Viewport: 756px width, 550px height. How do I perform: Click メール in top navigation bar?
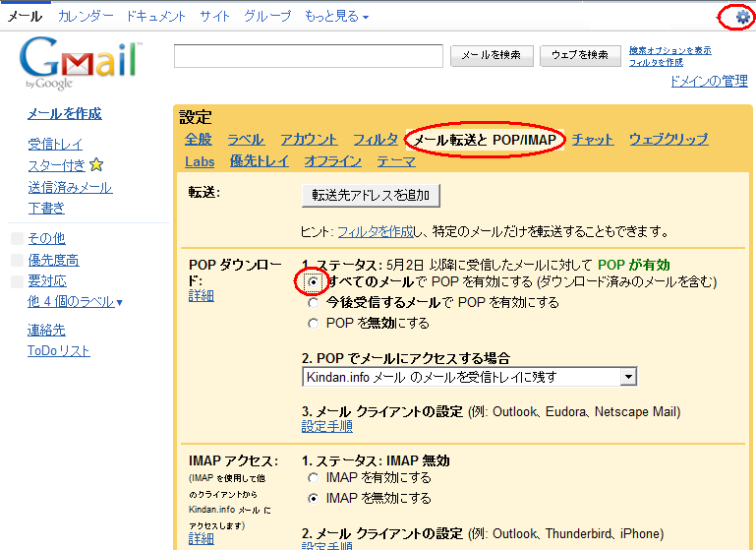point(26,17)
